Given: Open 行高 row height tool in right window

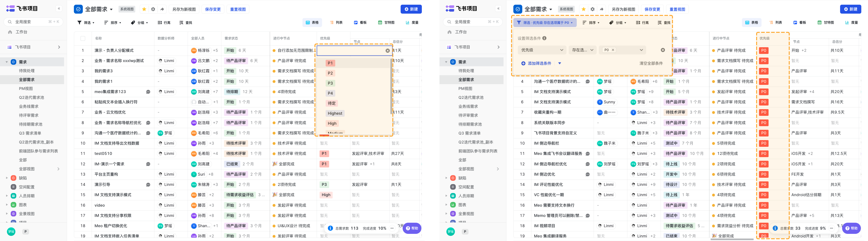Looking at the screenshot, I should (x=642, y=23).
